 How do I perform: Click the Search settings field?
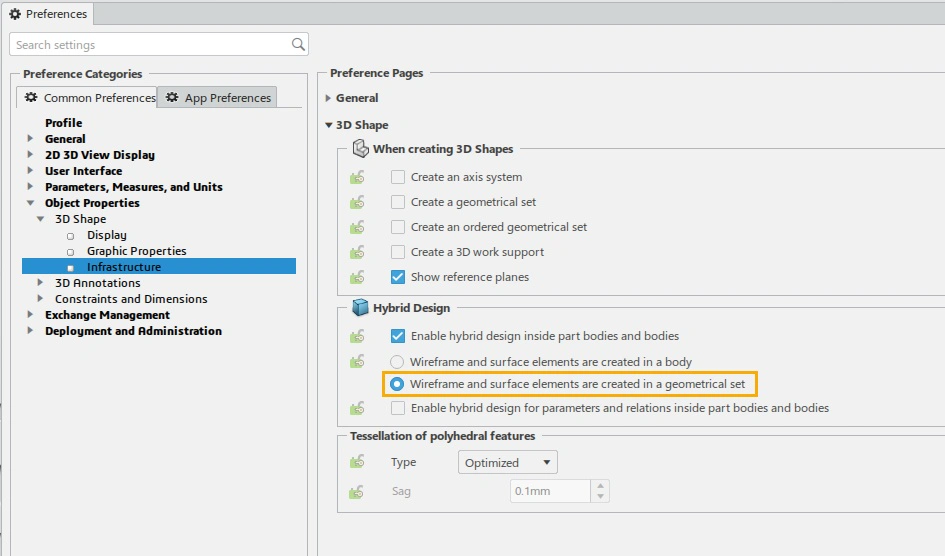150,45
